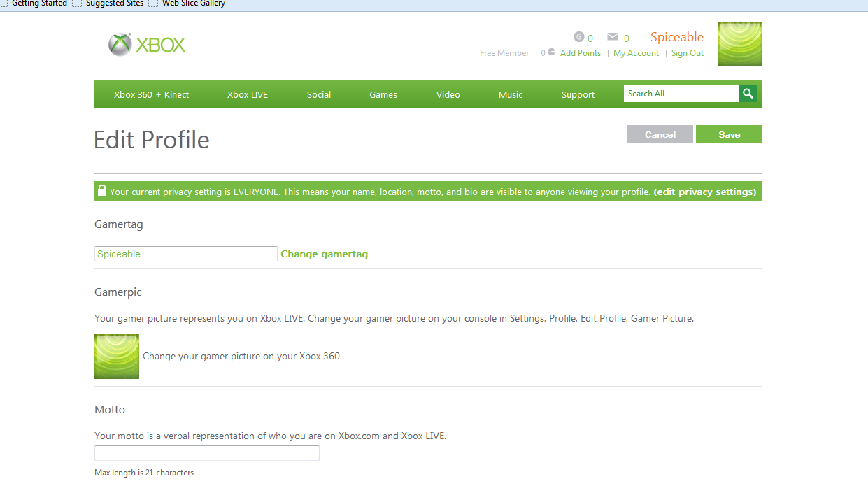The image size is (868, 495).
Task: Click the Add Points link
Action: point(581,53)
